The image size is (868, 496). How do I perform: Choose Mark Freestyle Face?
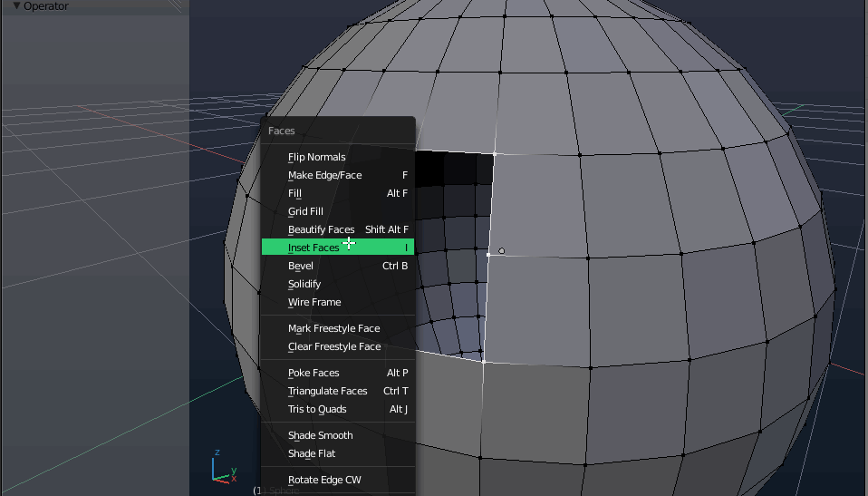point(338,328)
